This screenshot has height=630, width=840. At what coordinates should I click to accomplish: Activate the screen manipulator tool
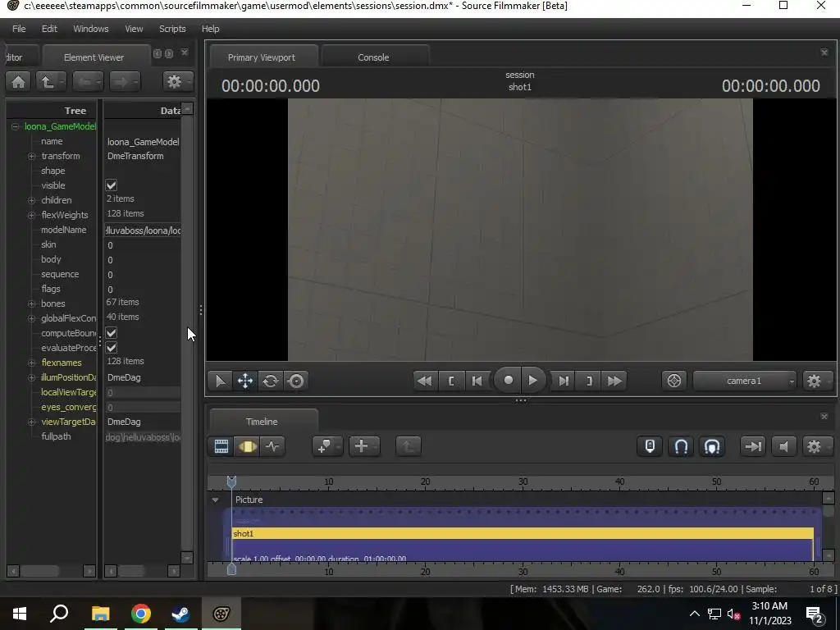point(295,381)
